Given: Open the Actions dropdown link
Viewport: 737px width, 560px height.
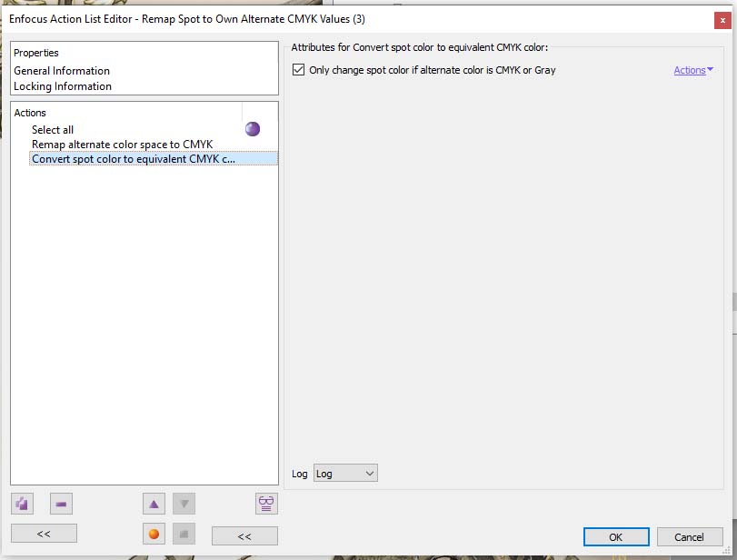Looking at the screenshot, I should tap(693, 70).
